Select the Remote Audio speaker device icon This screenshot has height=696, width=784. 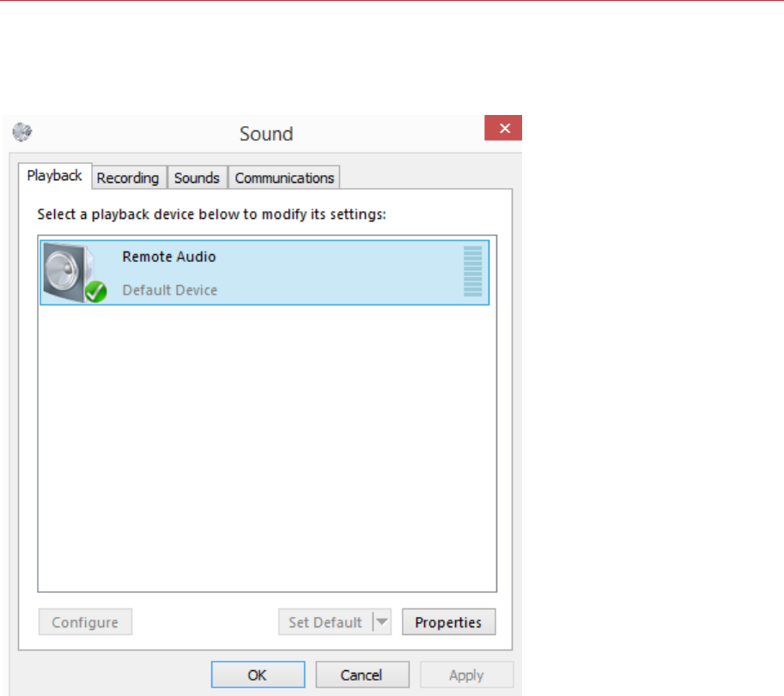[75, 272]
